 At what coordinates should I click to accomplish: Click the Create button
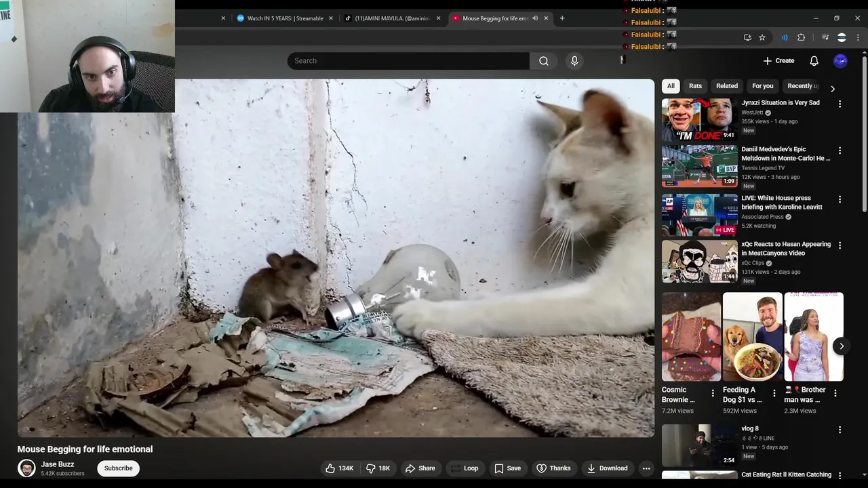pos(778,61)
